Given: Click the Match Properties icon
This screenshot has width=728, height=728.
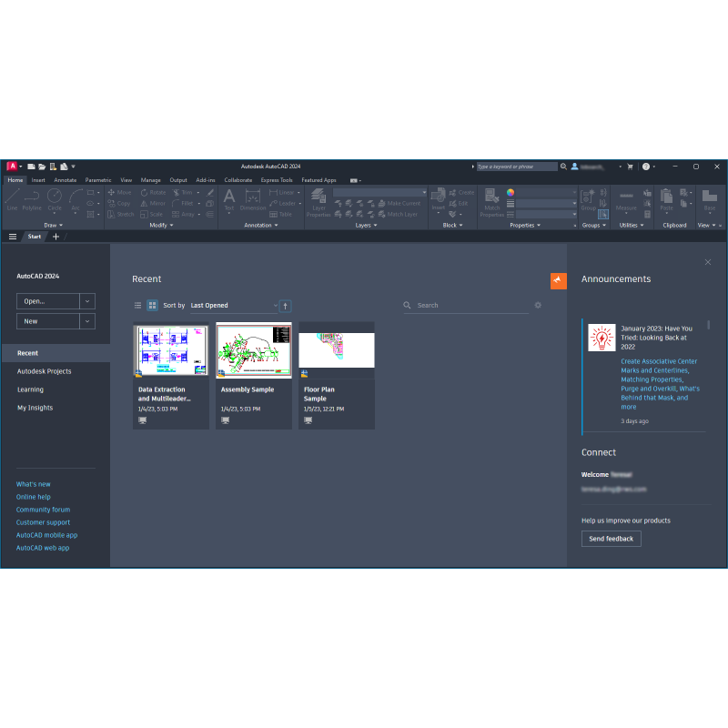Looking at the screenshot, I should coord(491,202).
